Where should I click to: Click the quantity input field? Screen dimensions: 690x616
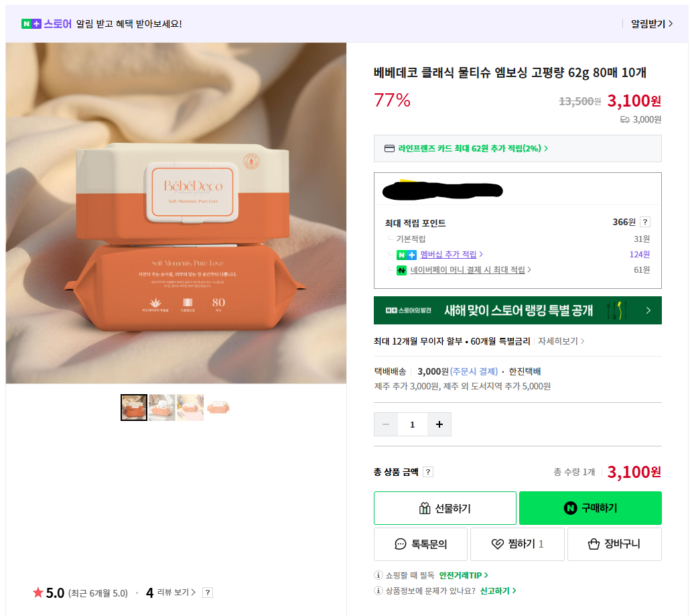pyautogui.click(x=412, y=424)
